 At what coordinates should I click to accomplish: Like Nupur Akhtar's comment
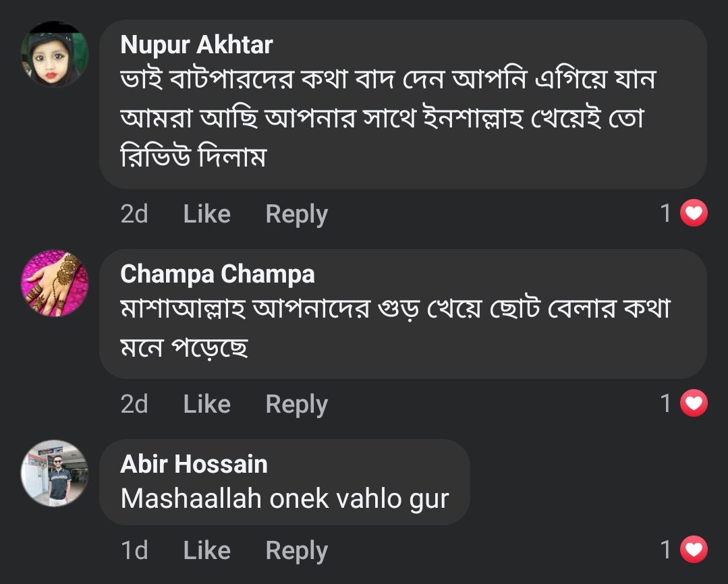[x=206, y=214]
